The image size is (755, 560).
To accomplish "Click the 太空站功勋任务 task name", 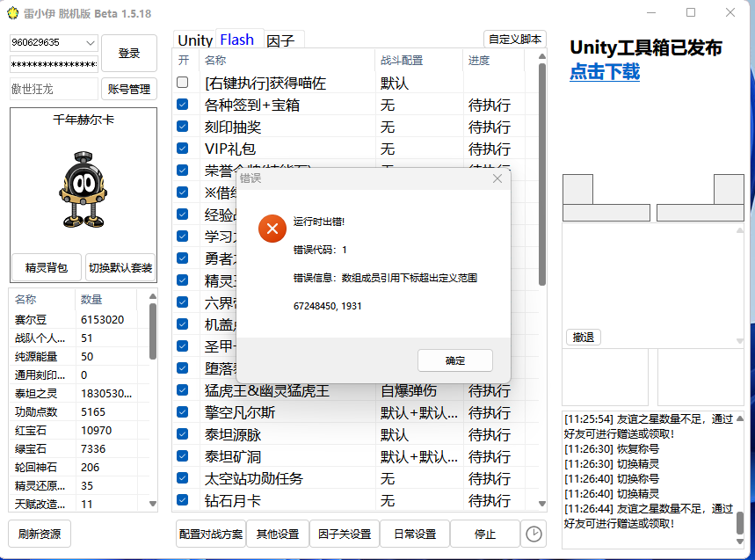I will [254, 478].
